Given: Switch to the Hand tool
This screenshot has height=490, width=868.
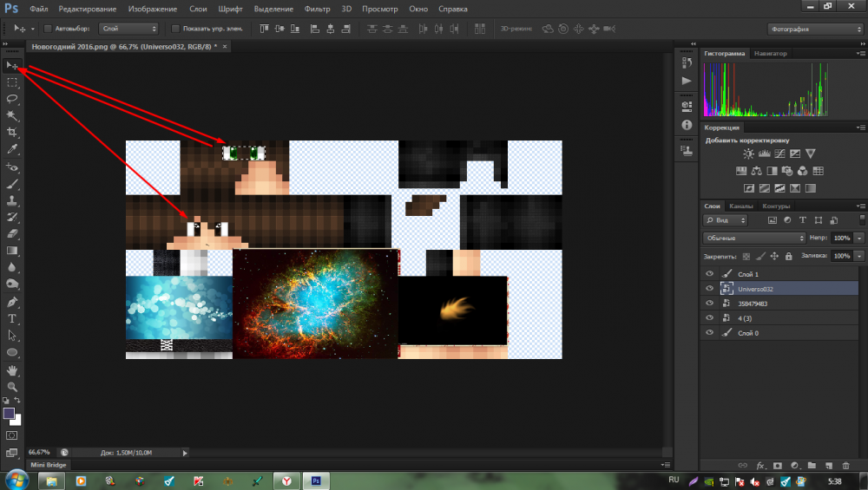Looking at the screenshot, I should pos(12,369).
